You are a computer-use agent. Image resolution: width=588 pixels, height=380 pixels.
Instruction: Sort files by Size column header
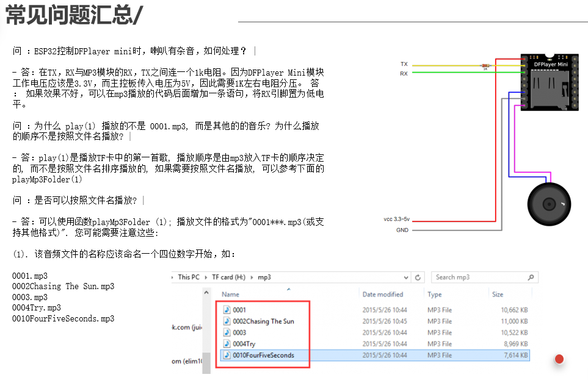tap(498, 295)
